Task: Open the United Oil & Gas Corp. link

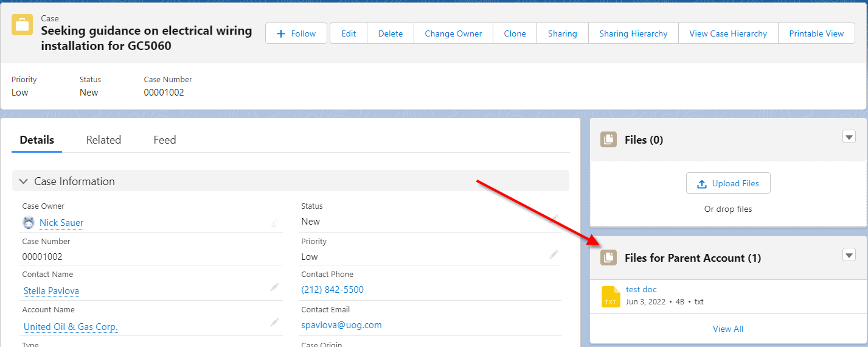Action: 71,327
